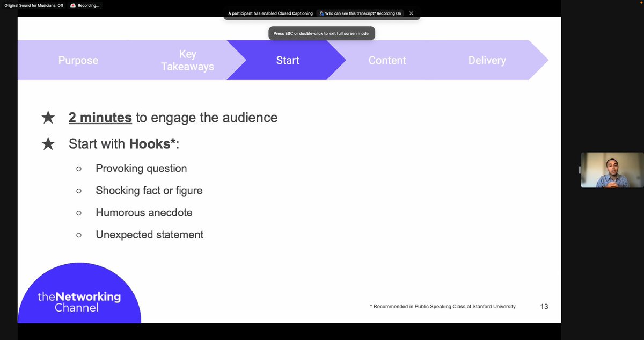644x340 pixels.
Task: Click 'Shocking fact or figure' bullet text
Action: coord(149,191)
